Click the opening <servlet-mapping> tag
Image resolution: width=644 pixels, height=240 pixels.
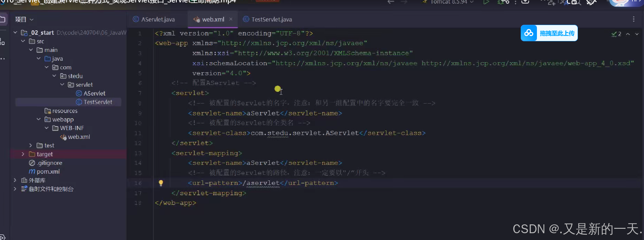(x=207, y=153)
